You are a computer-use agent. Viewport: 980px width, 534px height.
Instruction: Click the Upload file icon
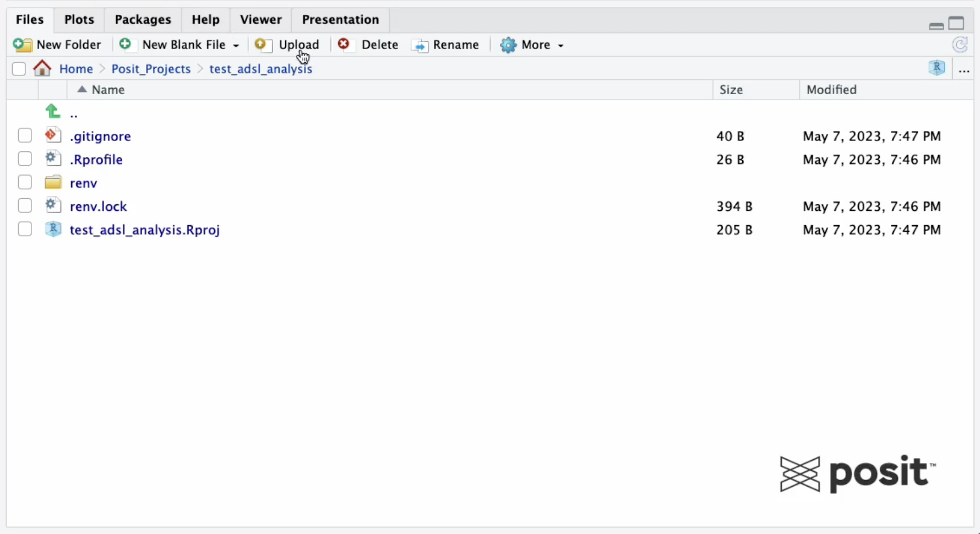coord(263,45)
